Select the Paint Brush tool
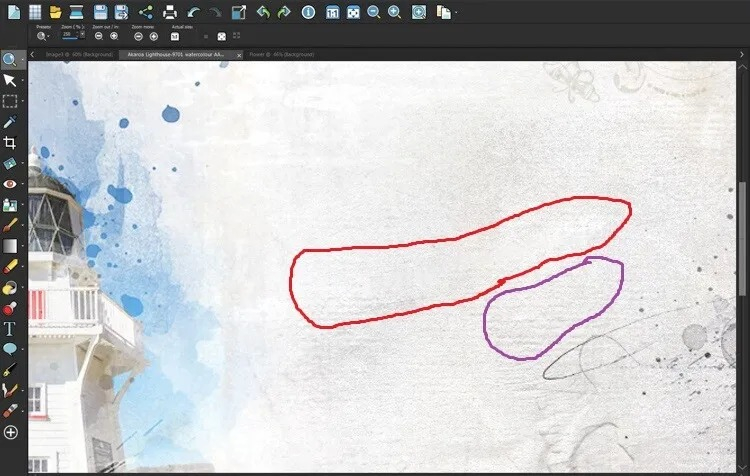This screenshot has width=750, height=476. (10, 225)
